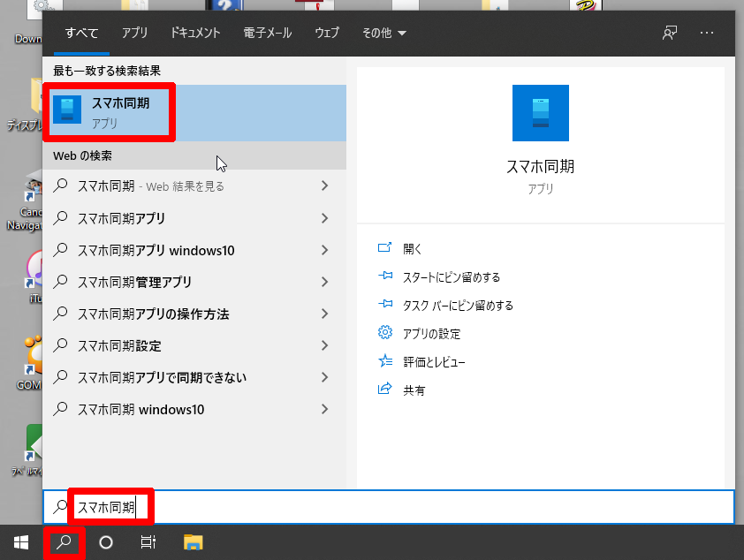Choose スタートにピン留めする

click(452, 277)
